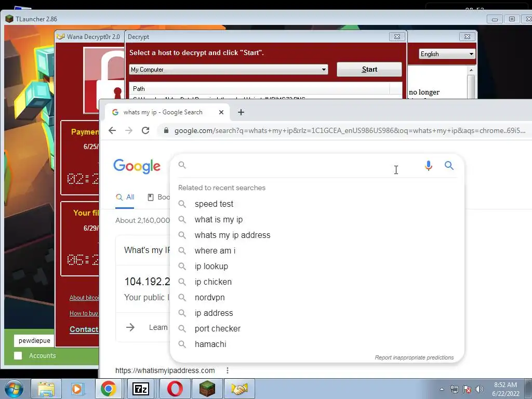This screenshot has width=532, height=399.
Task: Select the 'port checker' suggestion
Action: (x=317, y=329)
